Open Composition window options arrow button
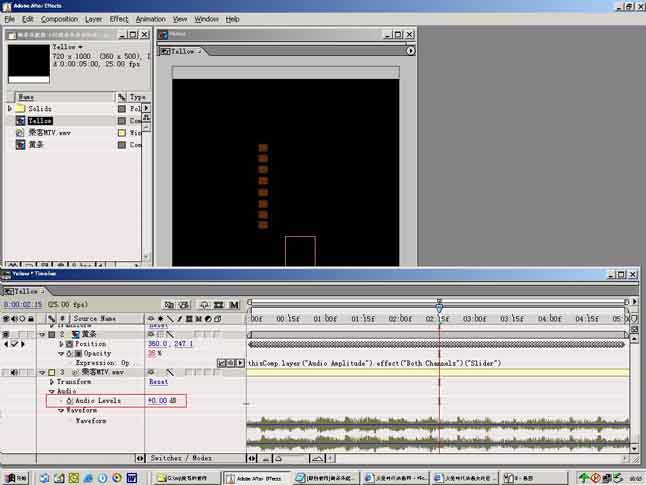The image size is (646, 485). pyautogui.click(x=410, y=51)
